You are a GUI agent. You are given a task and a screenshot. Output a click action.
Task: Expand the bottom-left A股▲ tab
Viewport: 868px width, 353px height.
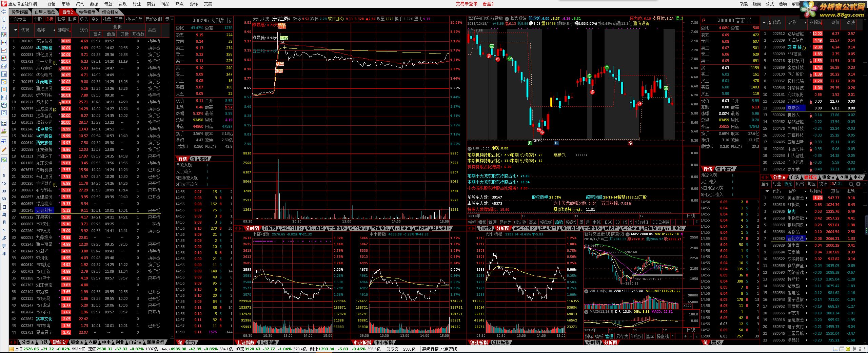pos(93,342)
